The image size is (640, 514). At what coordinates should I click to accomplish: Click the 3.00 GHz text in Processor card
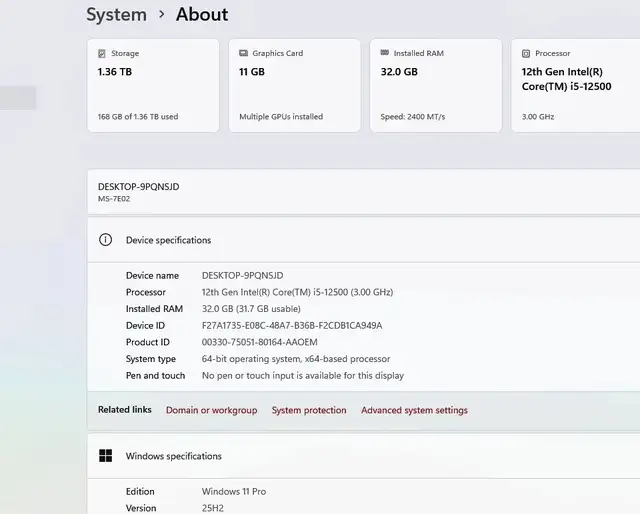[538, 117]
